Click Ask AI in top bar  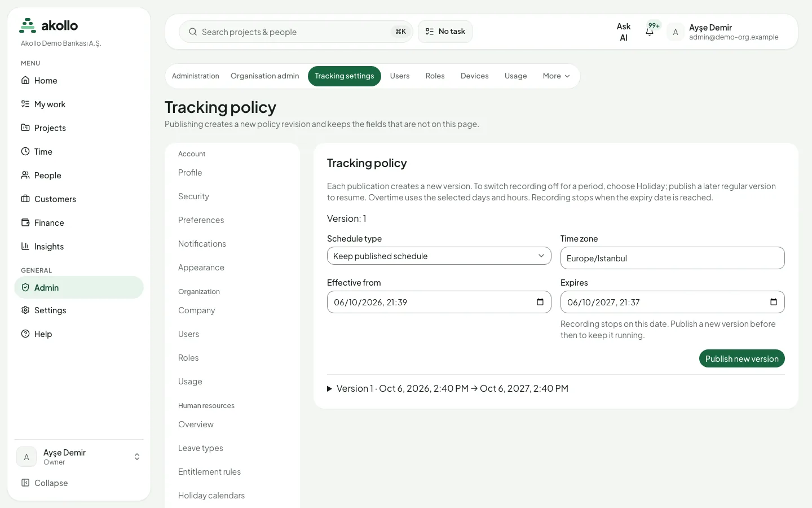(624, 32)
